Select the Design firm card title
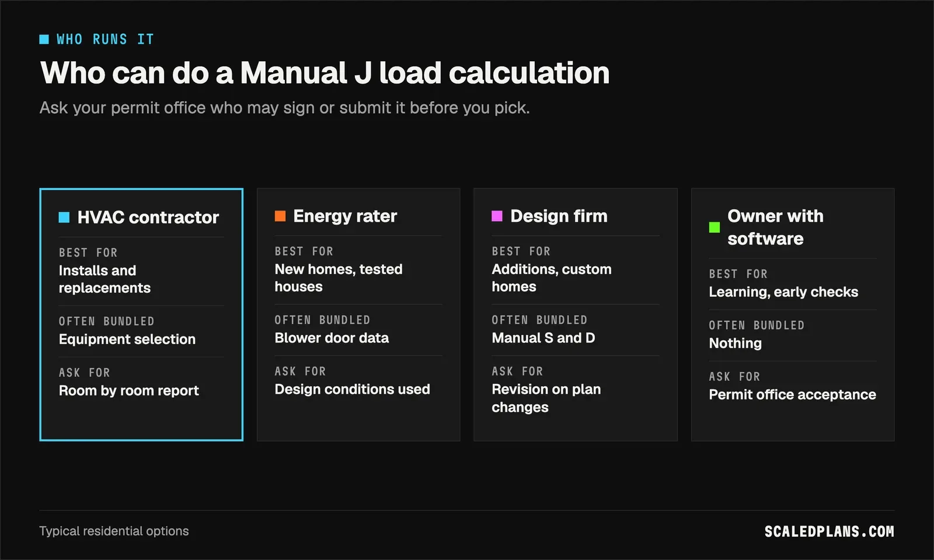 (x=559, y=216)
